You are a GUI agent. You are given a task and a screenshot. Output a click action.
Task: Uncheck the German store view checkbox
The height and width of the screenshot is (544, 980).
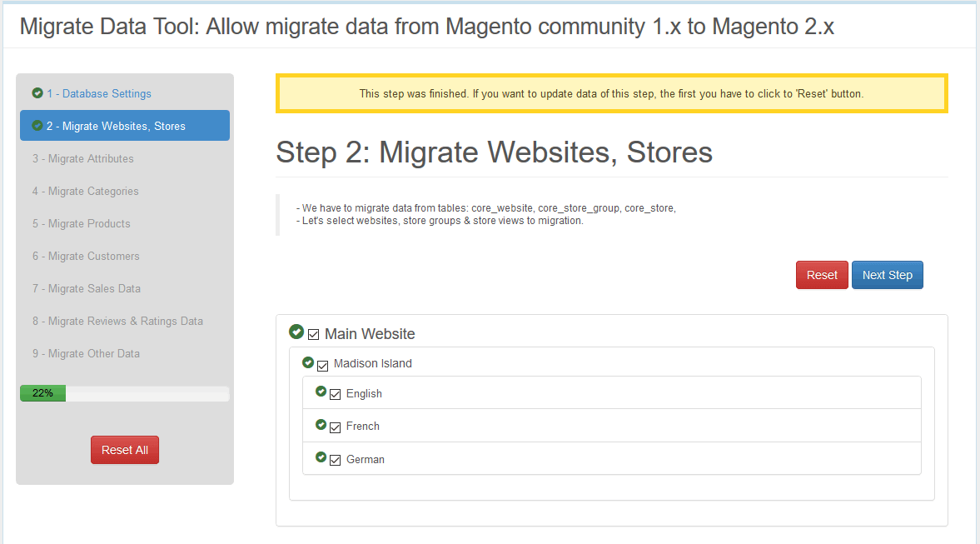(336, 460)
